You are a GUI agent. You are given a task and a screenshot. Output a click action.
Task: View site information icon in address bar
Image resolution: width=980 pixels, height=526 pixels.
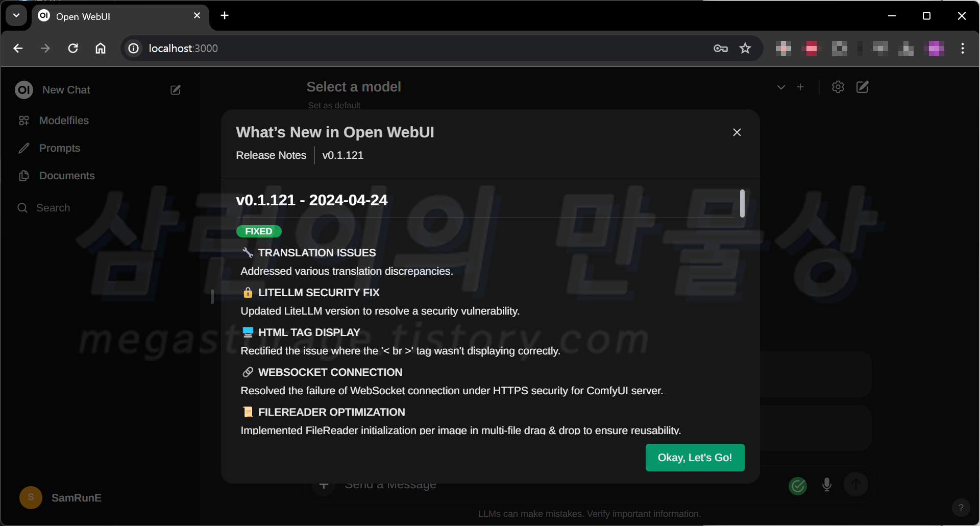(x=133, y=48)
